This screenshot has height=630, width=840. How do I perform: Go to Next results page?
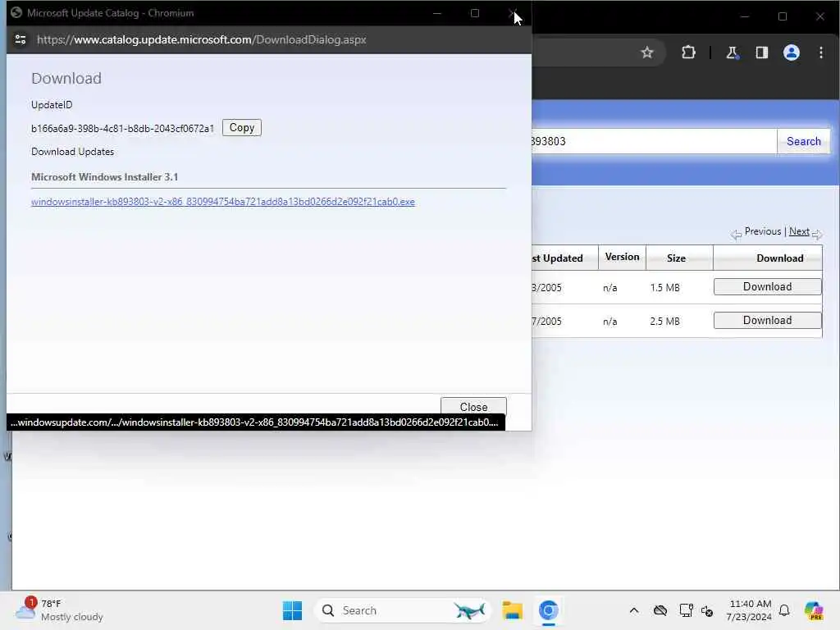[x=799, y=231]
